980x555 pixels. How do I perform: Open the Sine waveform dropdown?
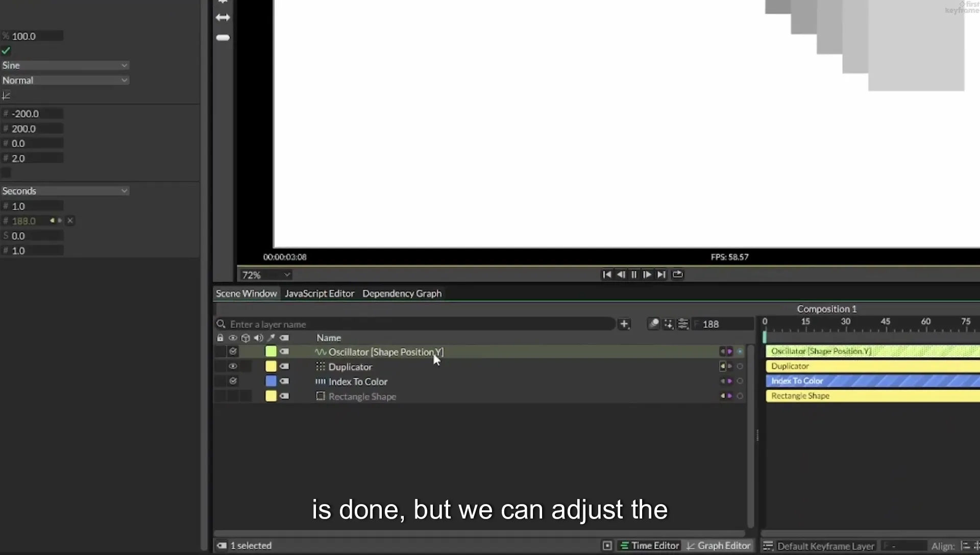(x=65, y=65)
